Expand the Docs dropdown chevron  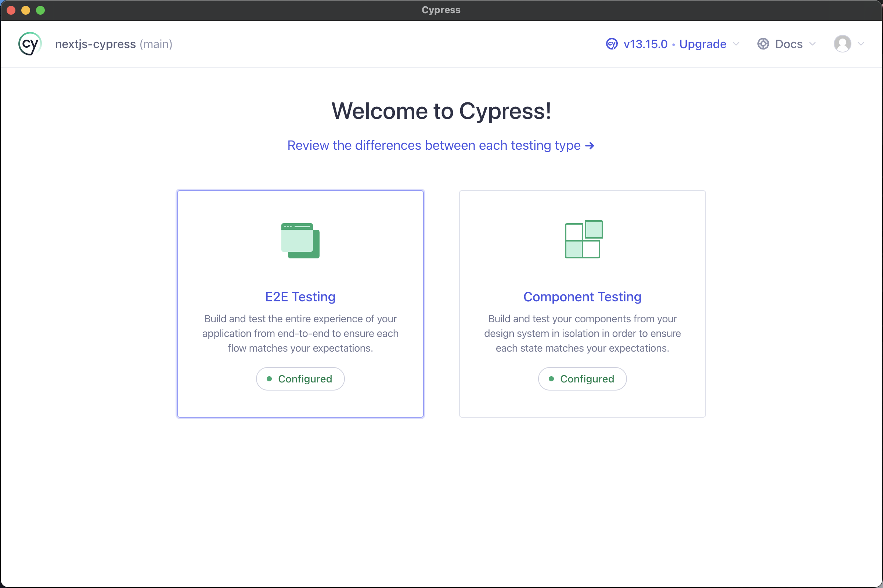tap(812, 44)
